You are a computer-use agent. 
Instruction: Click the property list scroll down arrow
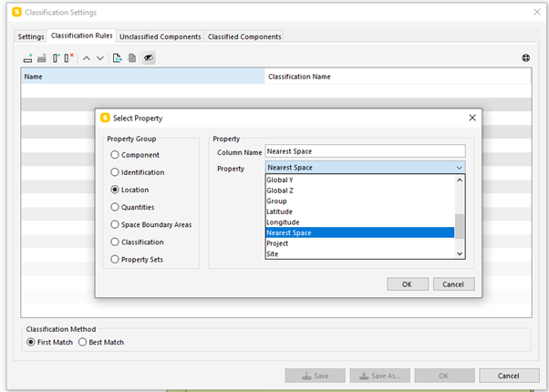coord(460,253)
